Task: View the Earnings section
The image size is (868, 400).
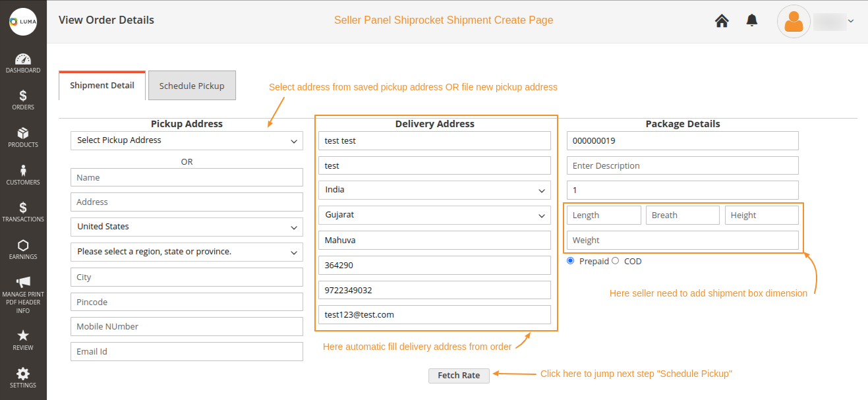Action: [23, 248]
